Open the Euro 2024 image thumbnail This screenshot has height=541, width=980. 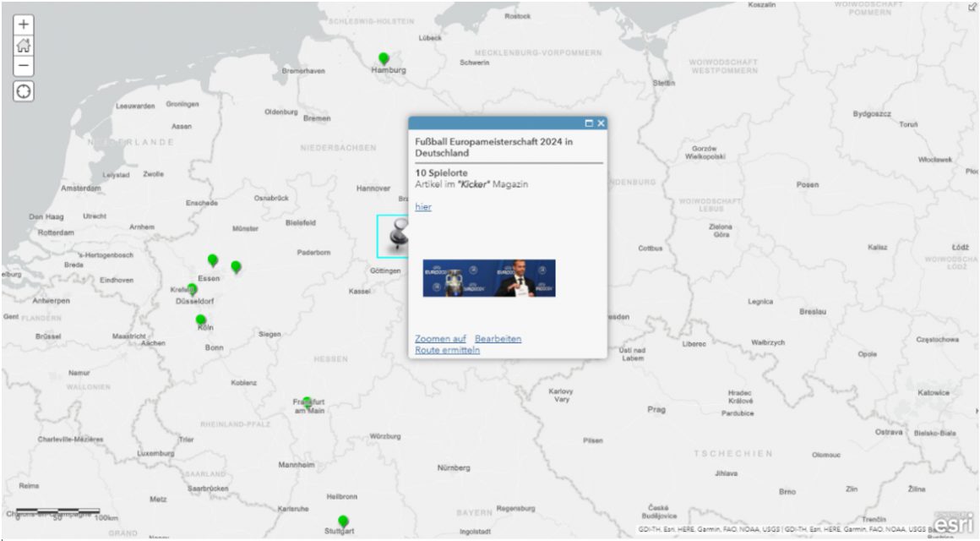coord(489,278)
